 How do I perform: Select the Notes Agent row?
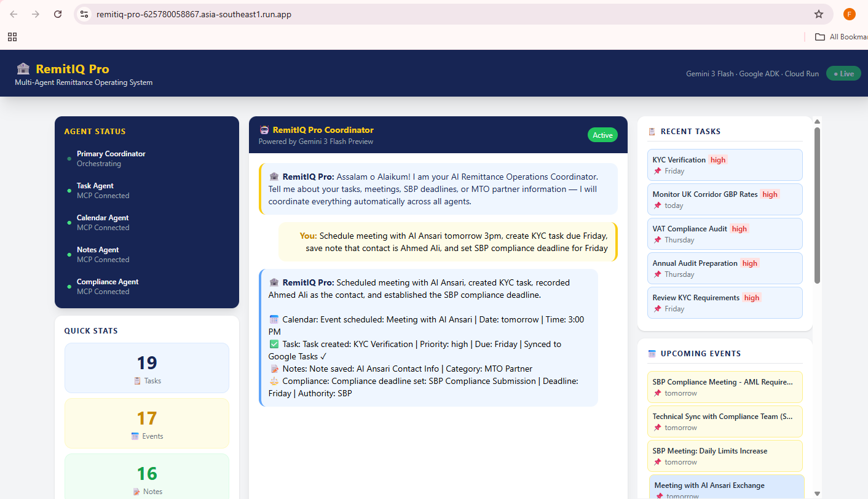tap(147, 254)
